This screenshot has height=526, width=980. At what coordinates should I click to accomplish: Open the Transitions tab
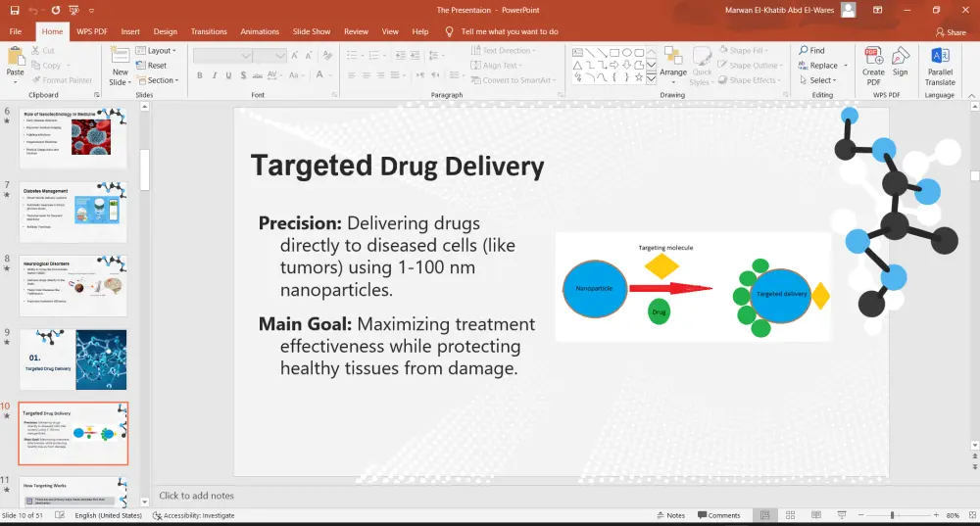coord(209,31)
